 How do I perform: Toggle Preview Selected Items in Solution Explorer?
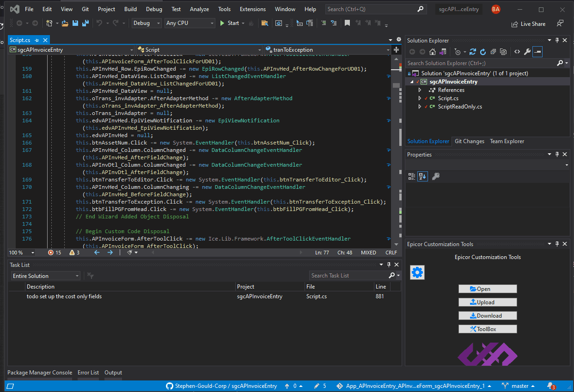click(x=537, y=52)
